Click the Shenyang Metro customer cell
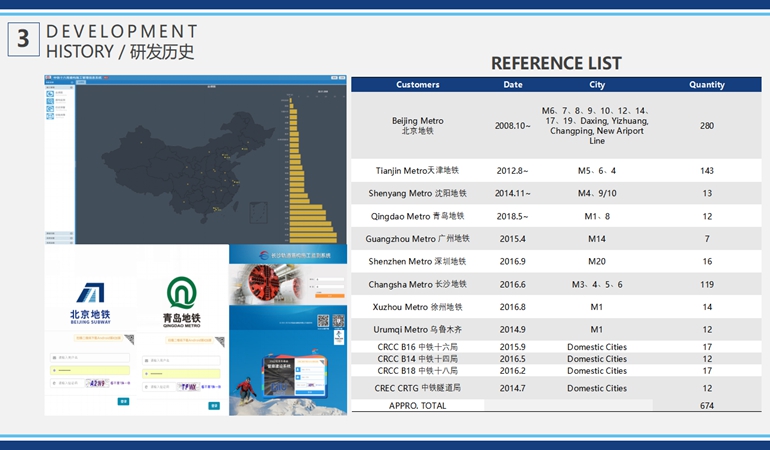 [417, 193]
